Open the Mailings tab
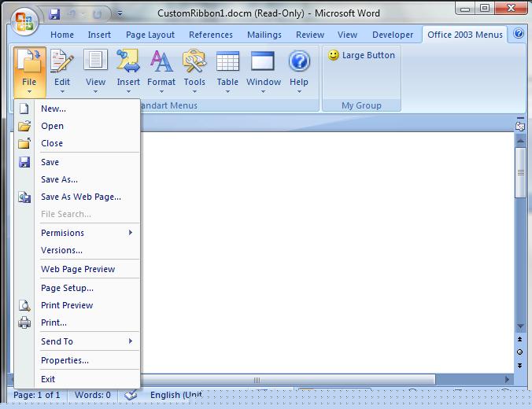This screenshot has height=409, width=532. [x=264, y=35]
